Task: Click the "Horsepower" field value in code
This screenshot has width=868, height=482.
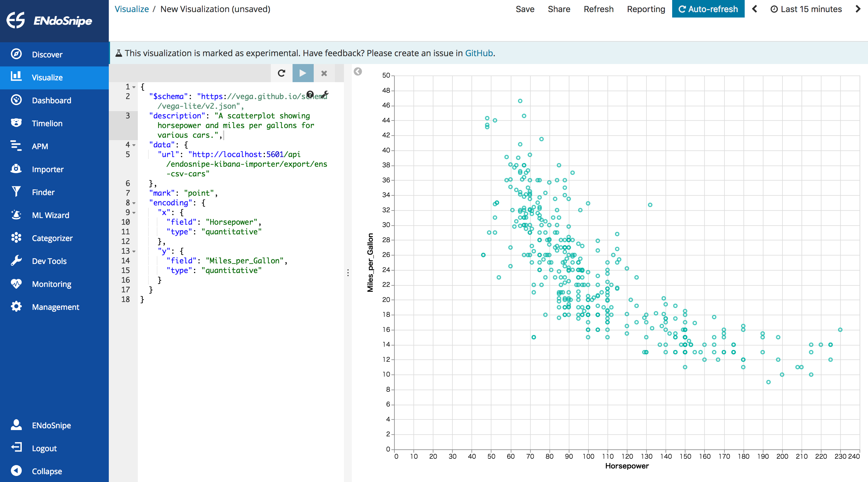Action: 231,222
